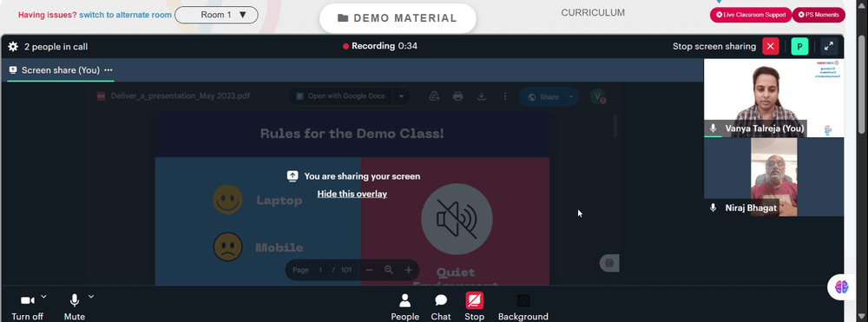Click the PDF zoom out minus icon
868x322 pixels.
(x=369, y=270)
